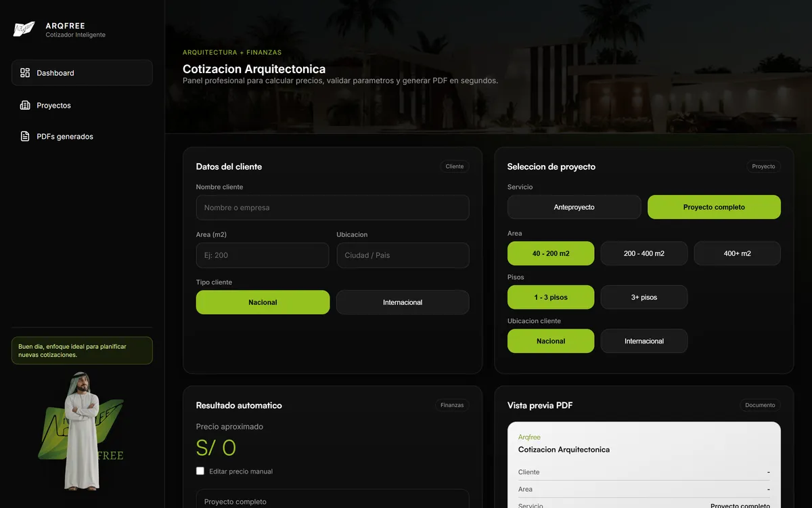Click the Ubicacion Ciudad / Pais field

pyautogui.click(x=403, y=255)
